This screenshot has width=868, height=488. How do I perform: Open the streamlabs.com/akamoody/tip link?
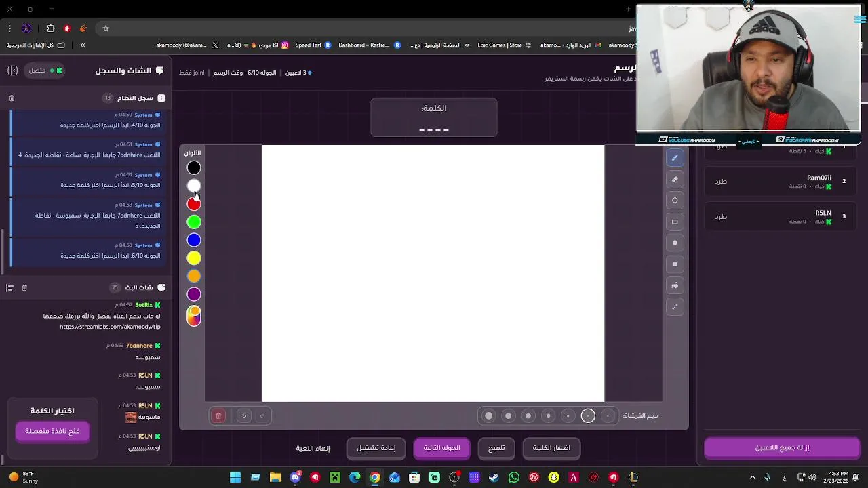click(x=110, y=327)
